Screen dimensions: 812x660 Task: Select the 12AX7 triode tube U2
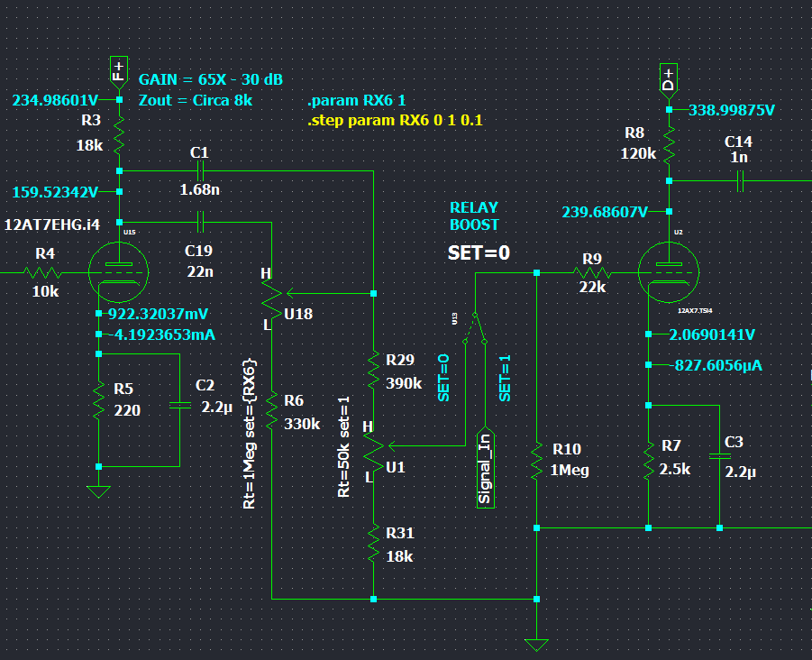669,270
